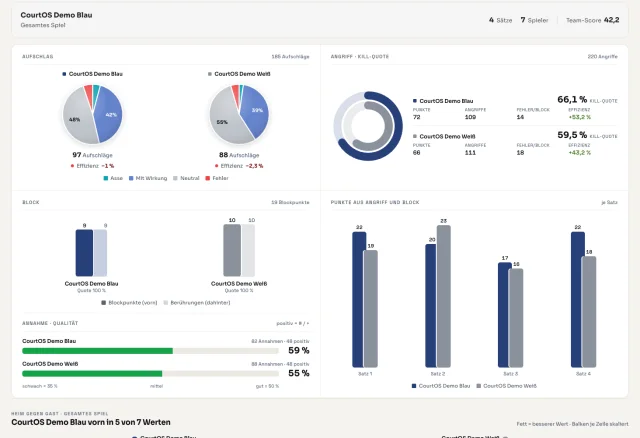Click the kill-quote donut chart
Image resolution: width=640 pixels, height=438 pixels.
coord(368,126)
